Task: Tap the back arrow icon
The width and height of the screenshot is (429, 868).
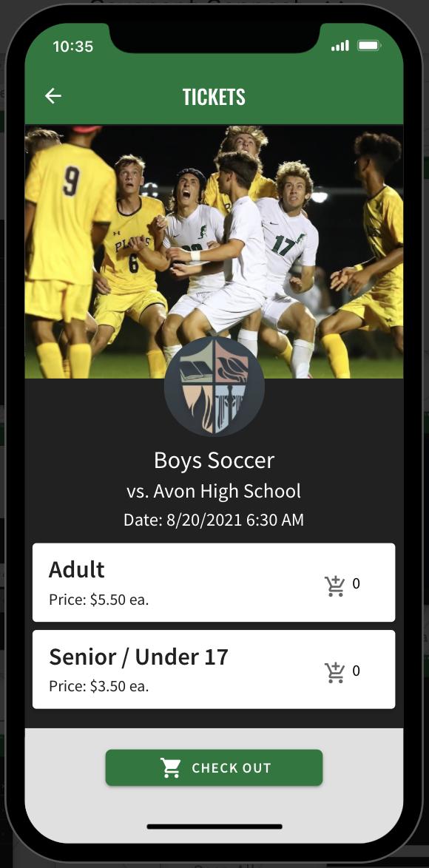Action: tap(53, 96)
